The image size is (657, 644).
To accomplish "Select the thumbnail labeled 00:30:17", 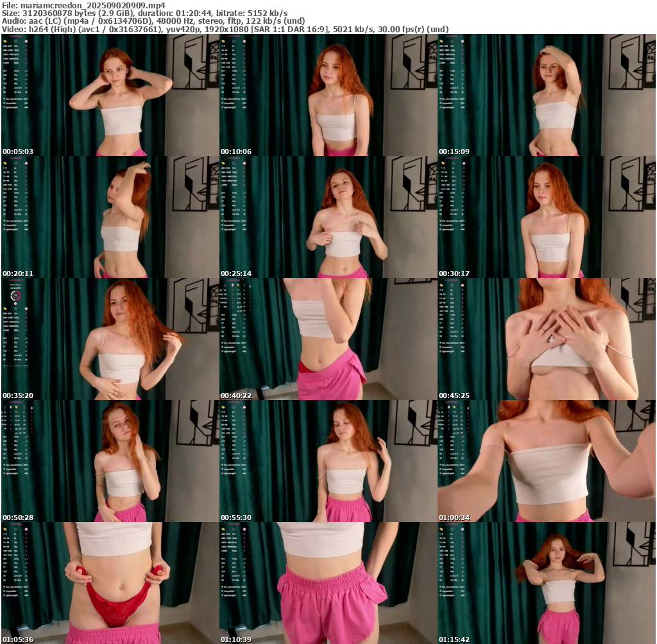I will [546, 217].
